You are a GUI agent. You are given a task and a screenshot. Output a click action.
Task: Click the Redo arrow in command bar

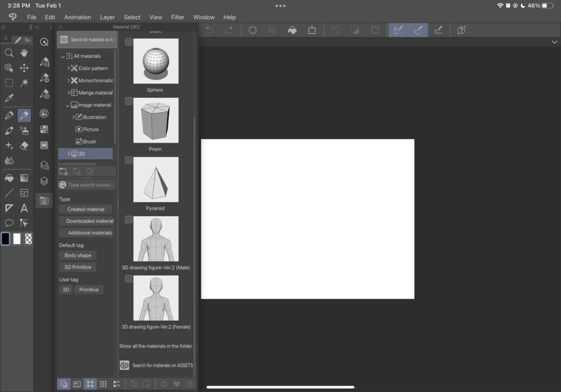point(229,30)
